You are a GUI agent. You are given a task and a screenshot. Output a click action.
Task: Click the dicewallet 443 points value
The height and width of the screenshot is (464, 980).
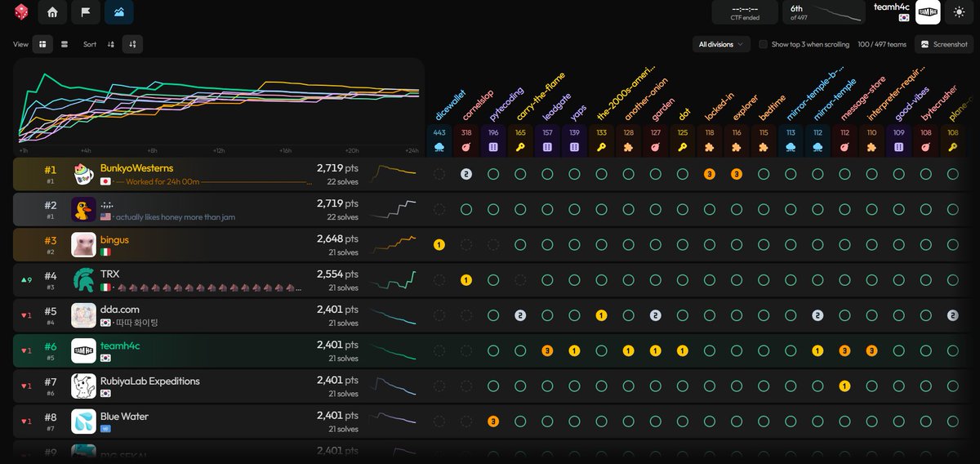439,132
